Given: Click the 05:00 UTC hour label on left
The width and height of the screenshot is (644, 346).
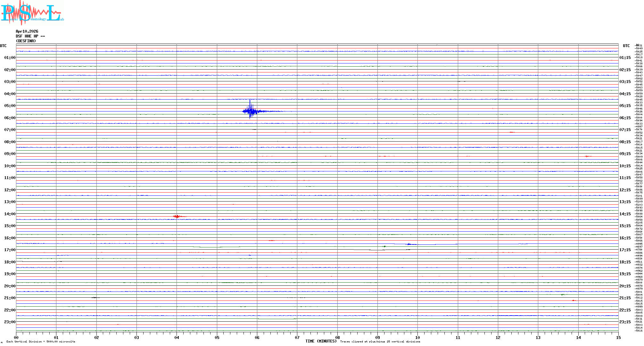Looking at the screenshot, I should point(10,106).
